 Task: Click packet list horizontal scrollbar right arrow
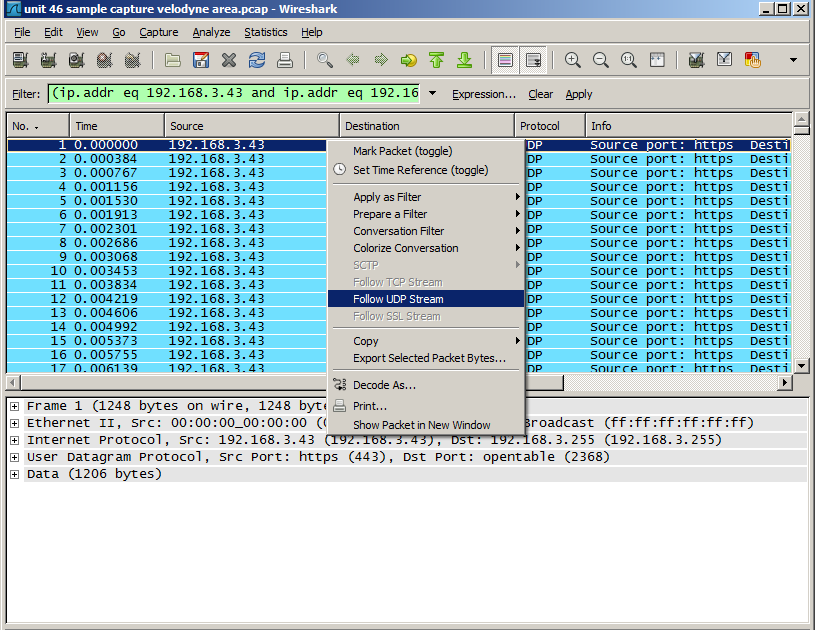click(x=785, y=383)
